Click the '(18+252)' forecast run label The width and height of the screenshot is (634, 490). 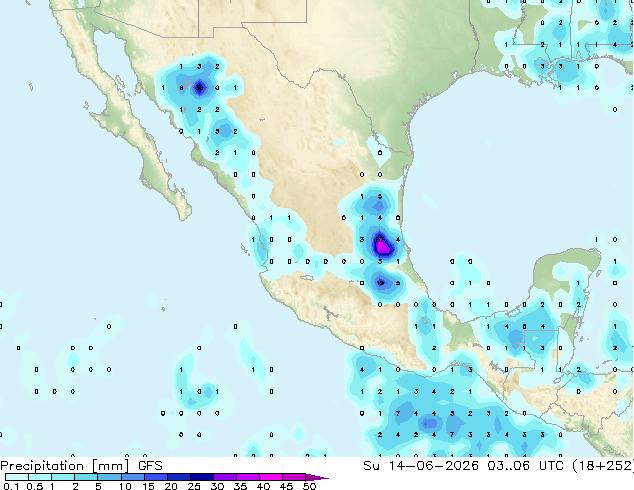(x=603, y=466)
